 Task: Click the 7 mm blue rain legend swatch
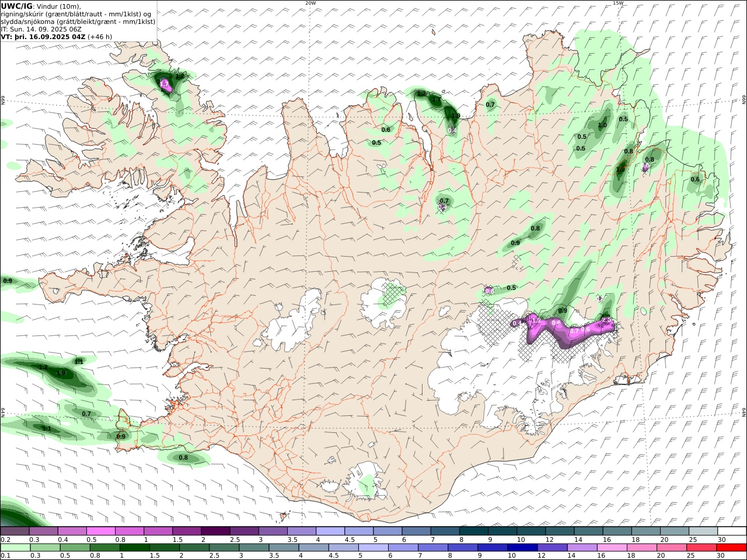tap(432, 548)
